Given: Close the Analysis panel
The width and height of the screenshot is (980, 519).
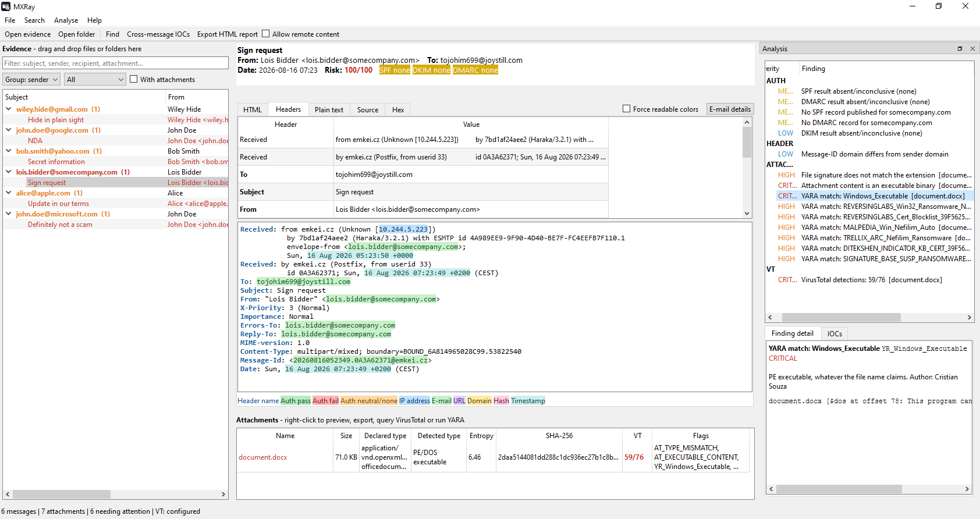Looking at the screenshot, I should pyautogui.click(x=972, y=49).
